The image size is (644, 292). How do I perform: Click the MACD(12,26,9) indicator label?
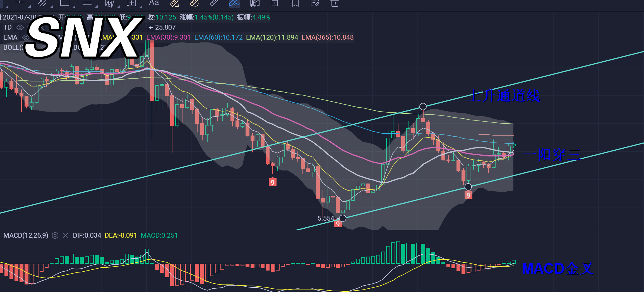coord(26,235)
